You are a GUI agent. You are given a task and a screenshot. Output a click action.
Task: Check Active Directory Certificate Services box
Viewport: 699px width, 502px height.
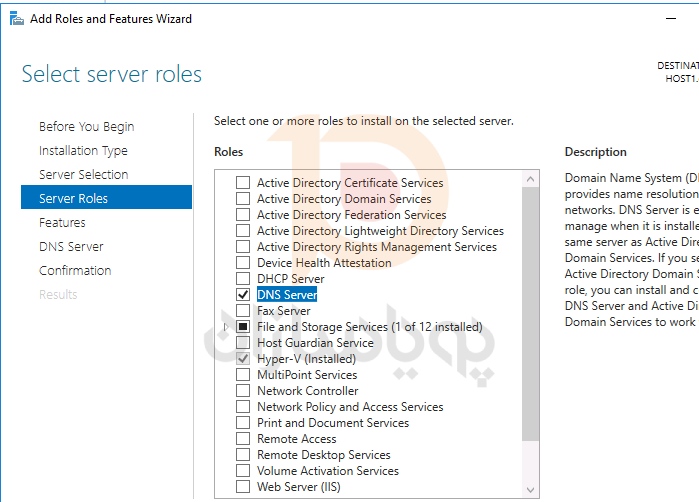click(x=242, y=183)
